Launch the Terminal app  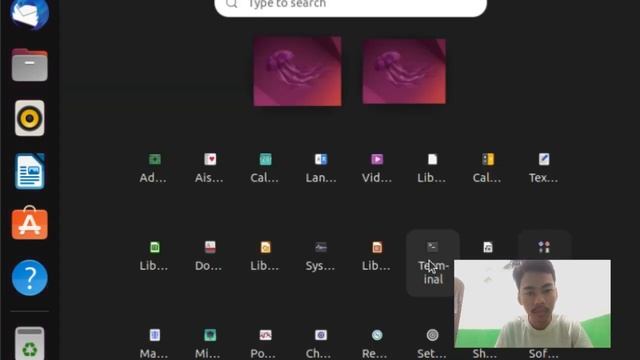433,262
